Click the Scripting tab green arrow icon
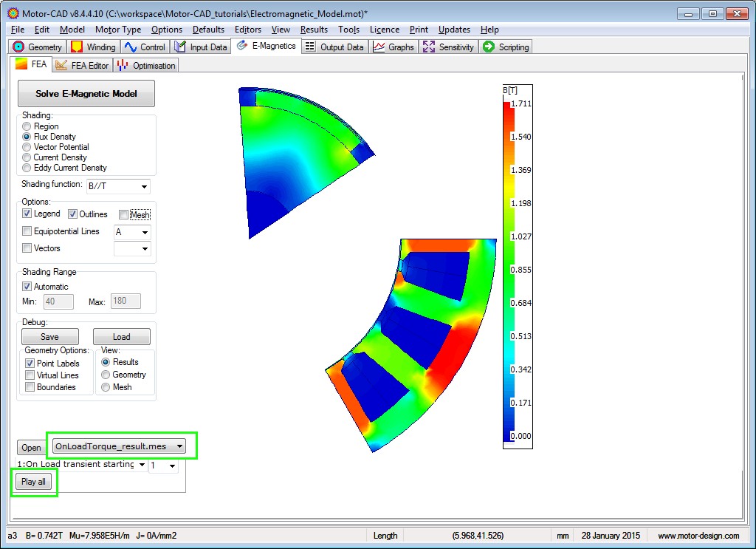 click(x=488, y=47)
